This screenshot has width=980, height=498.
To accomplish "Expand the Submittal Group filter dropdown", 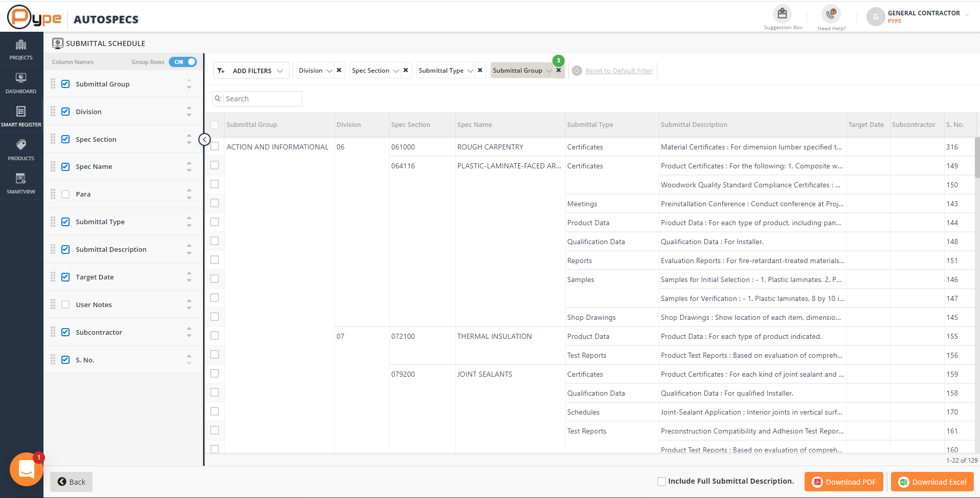I will (549, 71).
